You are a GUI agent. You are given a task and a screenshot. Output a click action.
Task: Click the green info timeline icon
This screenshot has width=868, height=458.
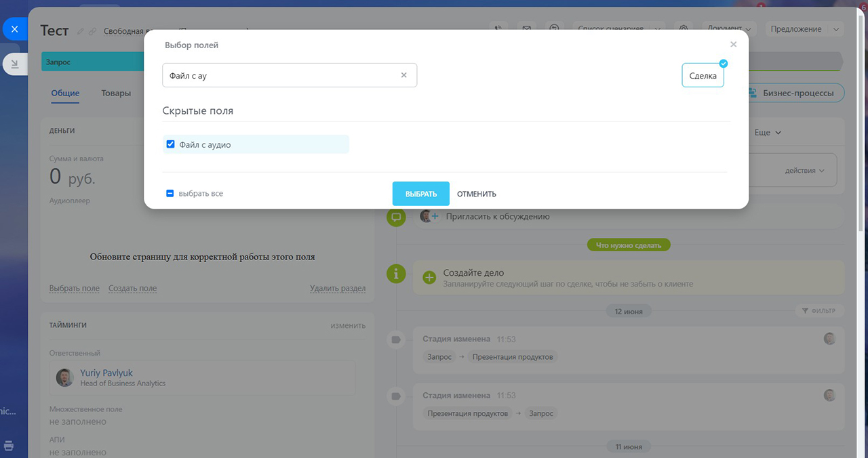point(396,274)
